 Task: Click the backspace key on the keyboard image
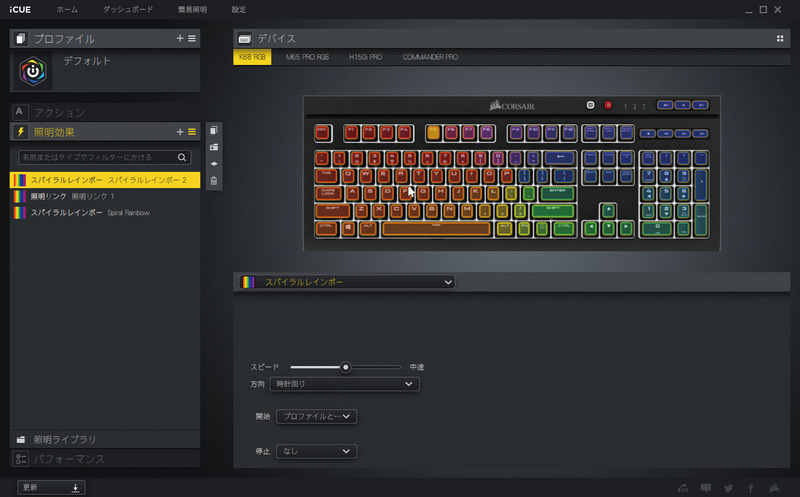560,158
